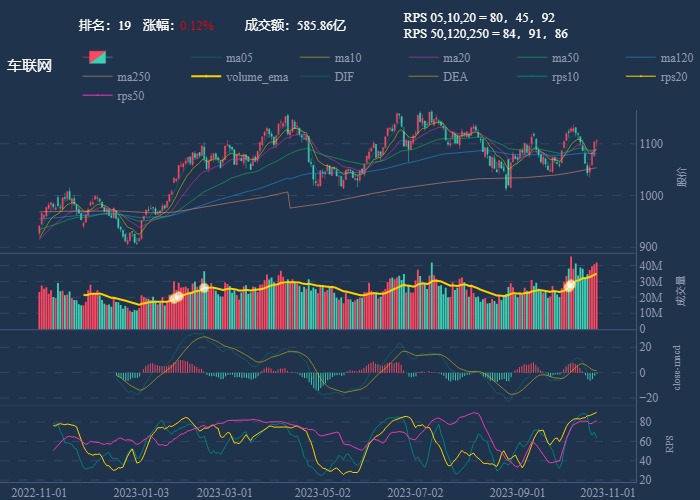
Task: Click the 车联网 chart title
Action: pos(29,66)
